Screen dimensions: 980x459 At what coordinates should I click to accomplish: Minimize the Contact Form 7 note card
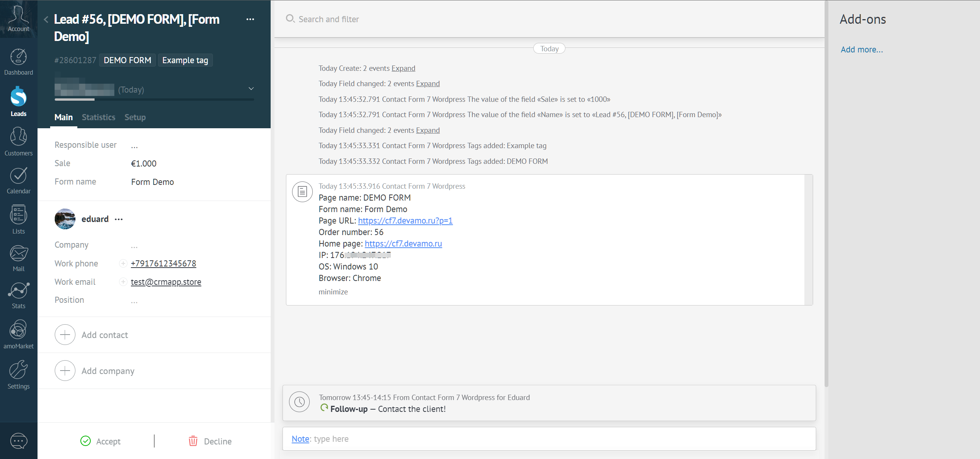point(333,292)
